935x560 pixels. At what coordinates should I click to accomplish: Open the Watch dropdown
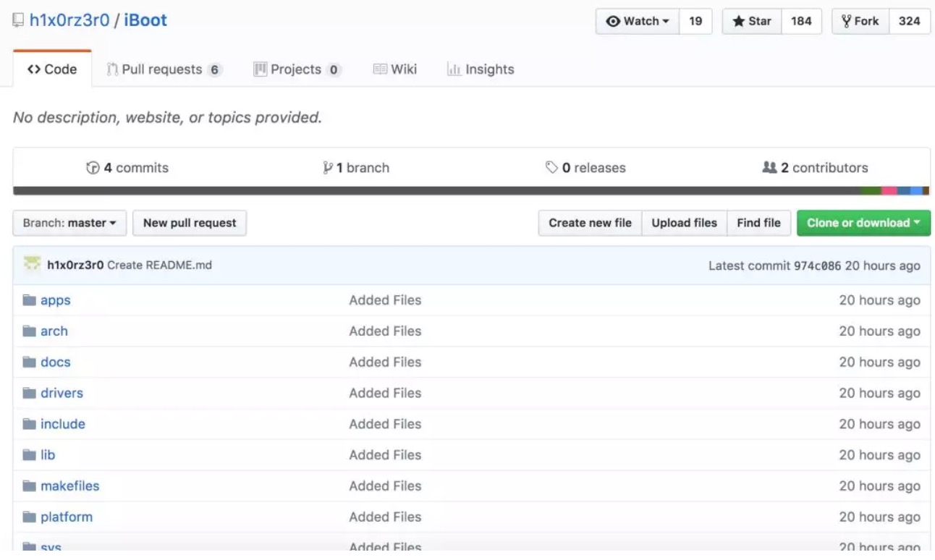pyautogui.click(x=637, y=21)
